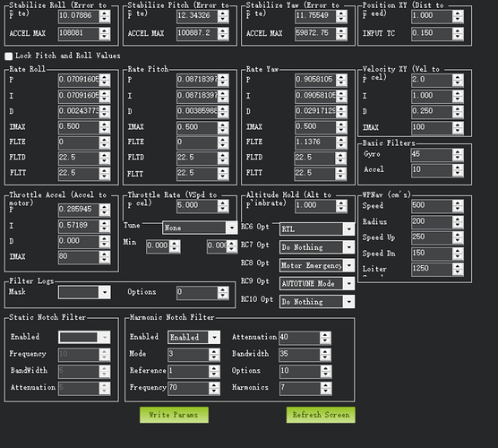
Task: Open Harmonic Notch Filter Enabled dropdown
Action: [193, 337]
